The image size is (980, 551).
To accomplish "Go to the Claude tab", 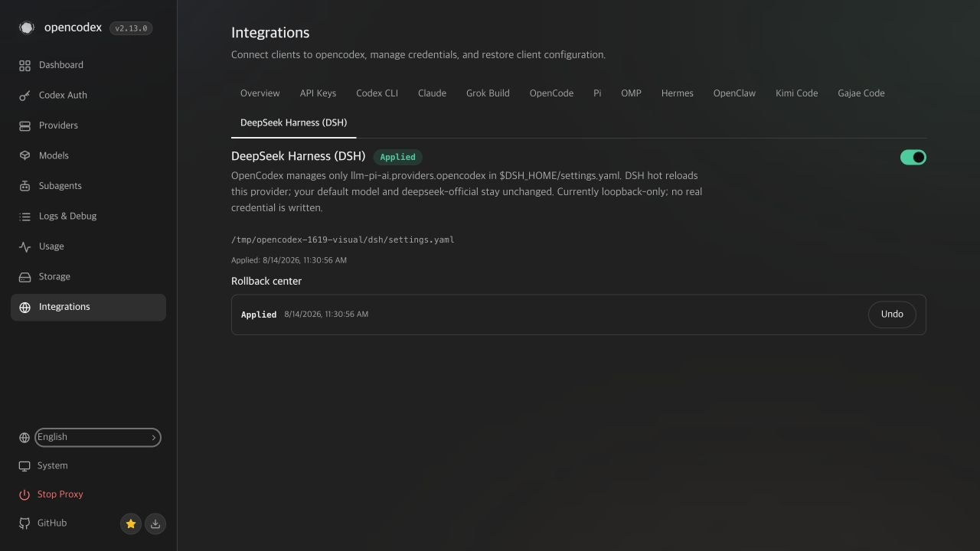I will 432,93.
